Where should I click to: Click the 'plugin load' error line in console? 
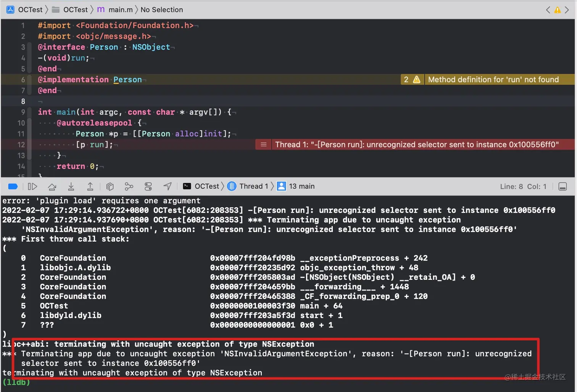102,201
